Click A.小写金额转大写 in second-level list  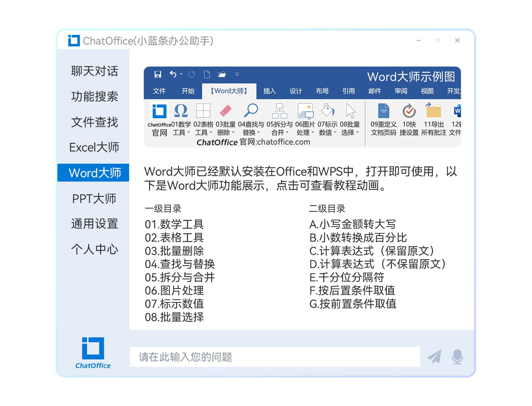(353, 224)
